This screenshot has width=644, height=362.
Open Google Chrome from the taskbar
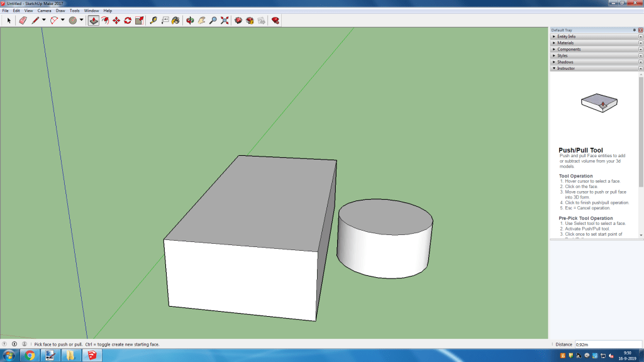[x=30, y=356]
